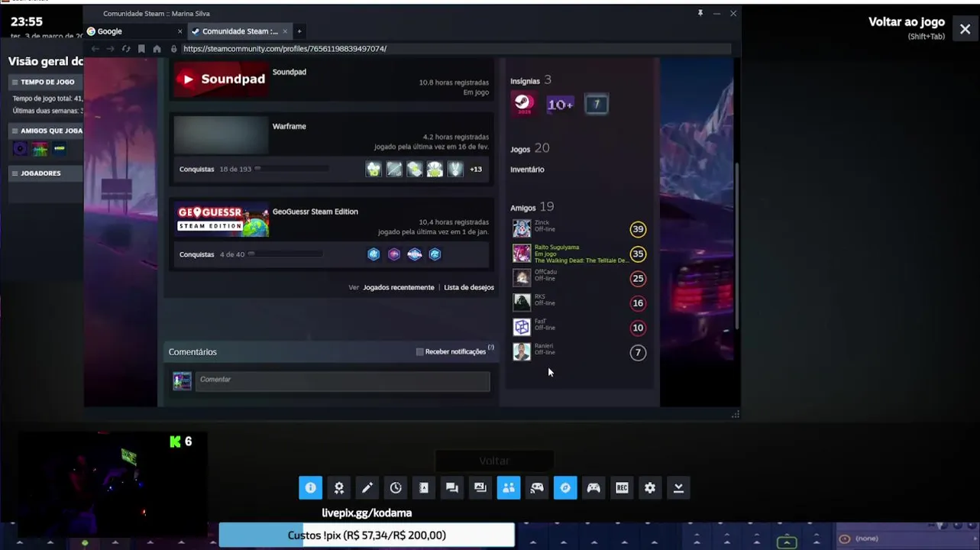Open the pencil notes icon in the overlay toolbar
Viewport: 980px width, 550px height.
(x=367, y=487)
